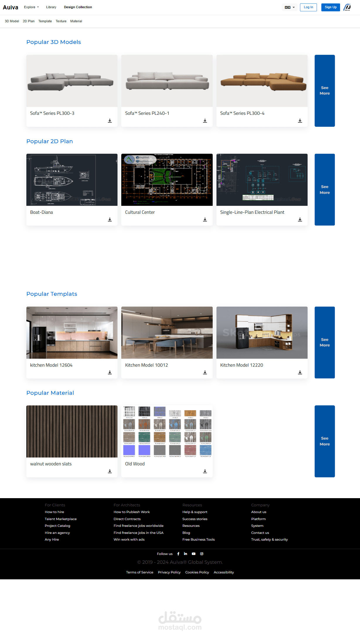The image size is (360, 644).
Task: Download the Cultural Center plan
Action: pyautogui.click(x=205, y=219)
